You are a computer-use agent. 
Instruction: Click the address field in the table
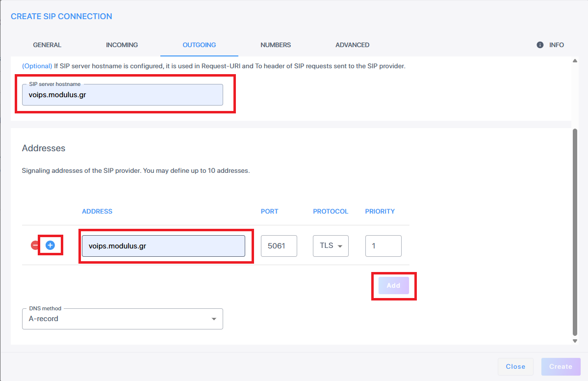[163, 246]
